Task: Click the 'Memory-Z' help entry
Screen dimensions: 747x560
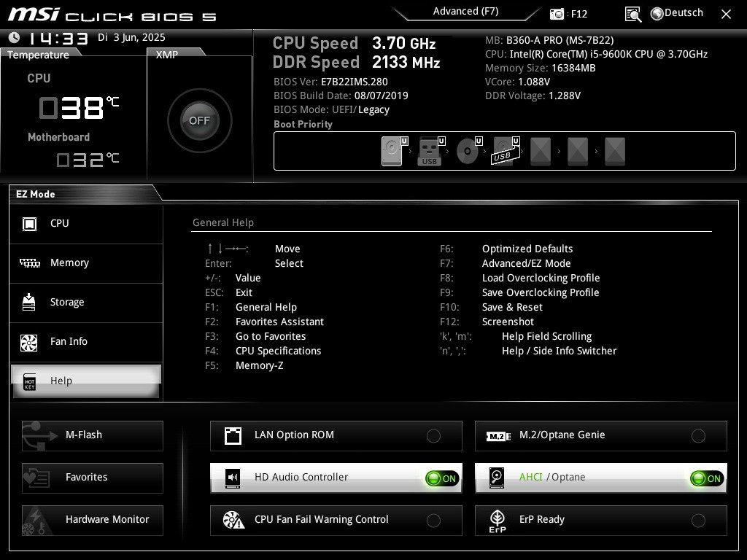Action: tap(259, 366)
